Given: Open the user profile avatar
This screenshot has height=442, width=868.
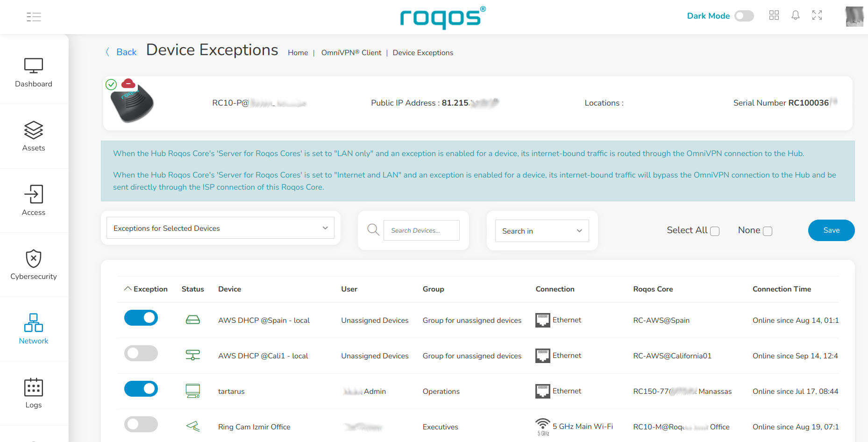Looking at the screenshot, I should pyautogui.click(x=854, y=16).
